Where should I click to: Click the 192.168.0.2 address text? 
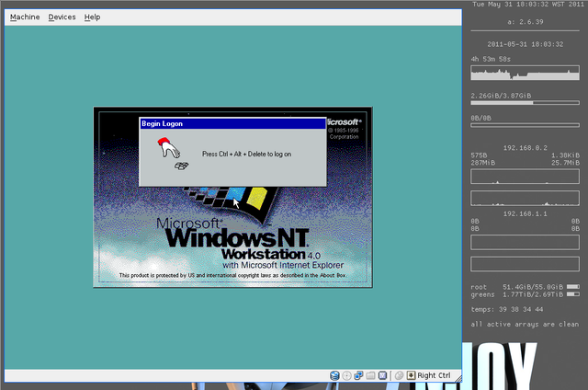(525, 148)
